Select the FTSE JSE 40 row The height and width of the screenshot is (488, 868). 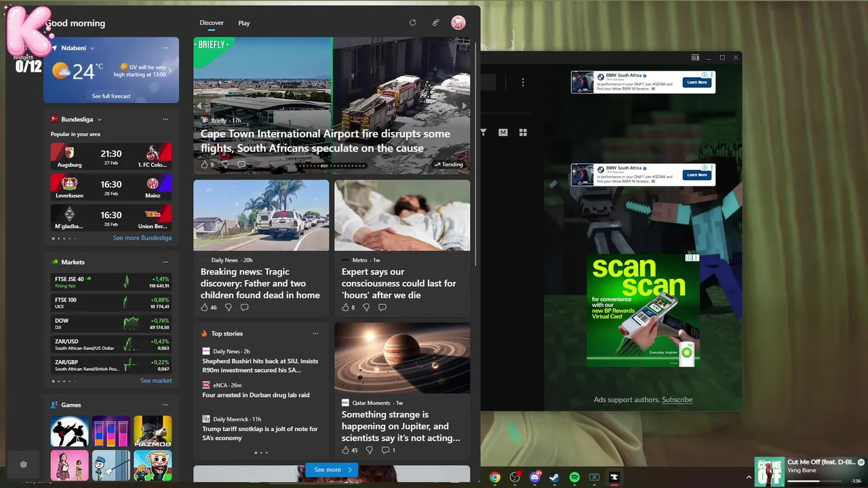[x=111, y=282]
